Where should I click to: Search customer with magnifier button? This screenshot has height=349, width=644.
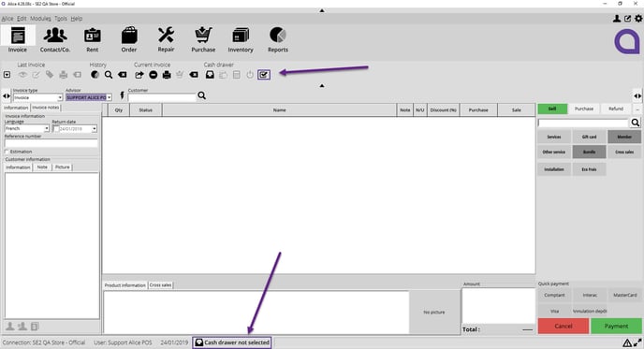pos(201,95)
